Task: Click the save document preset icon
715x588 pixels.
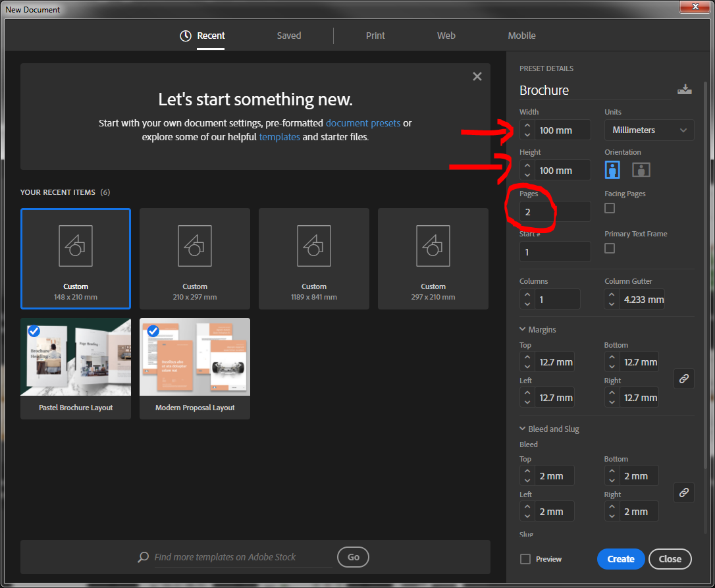Action: point(685,90)
